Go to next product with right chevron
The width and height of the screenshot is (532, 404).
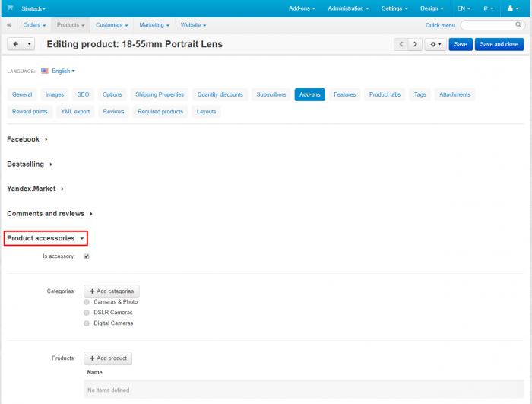(415, 44)
